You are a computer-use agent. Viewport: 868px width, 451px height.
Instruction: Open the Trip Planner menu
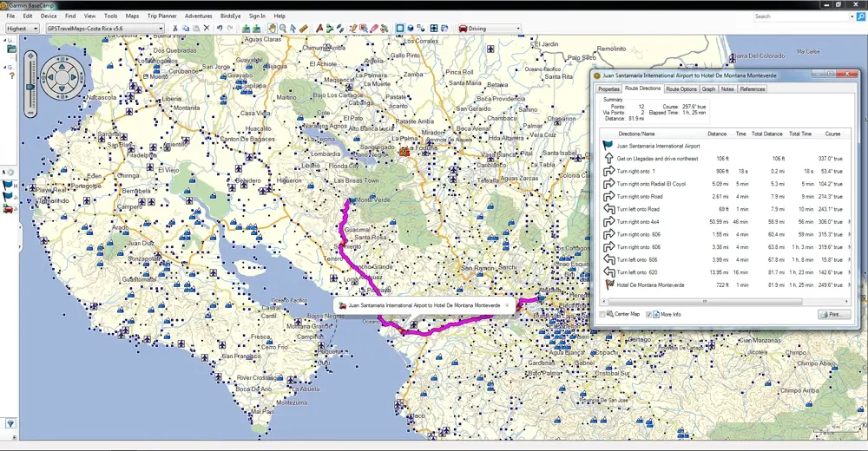coord(161,16)
